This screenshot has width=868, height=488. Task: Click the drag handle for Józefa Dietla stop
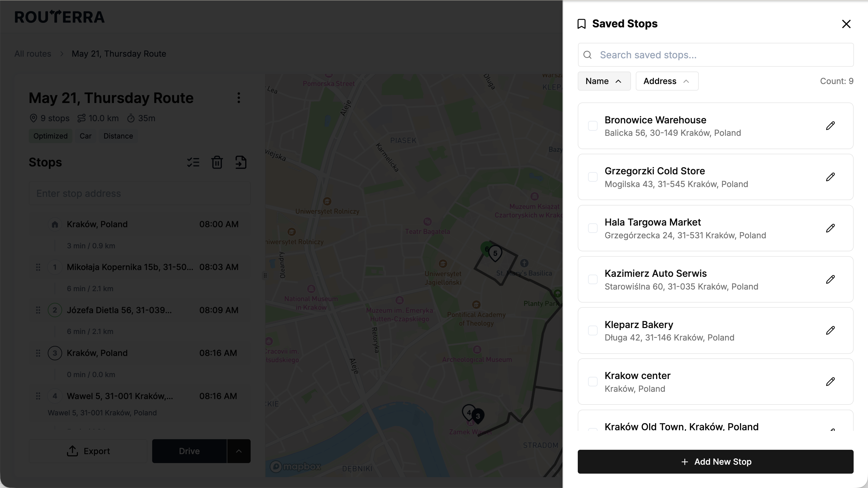pyautogui.click(x=38, y=310)
